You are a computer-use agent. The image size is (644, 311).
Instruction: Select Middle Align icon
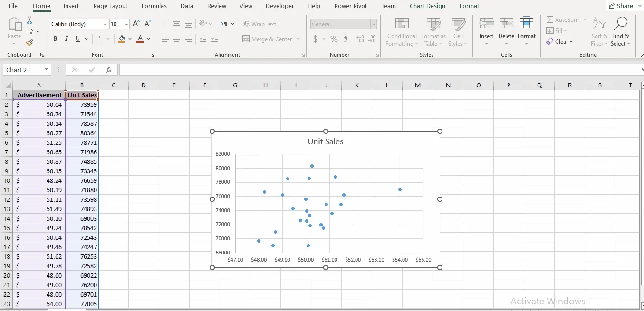(x=177, y=24)
